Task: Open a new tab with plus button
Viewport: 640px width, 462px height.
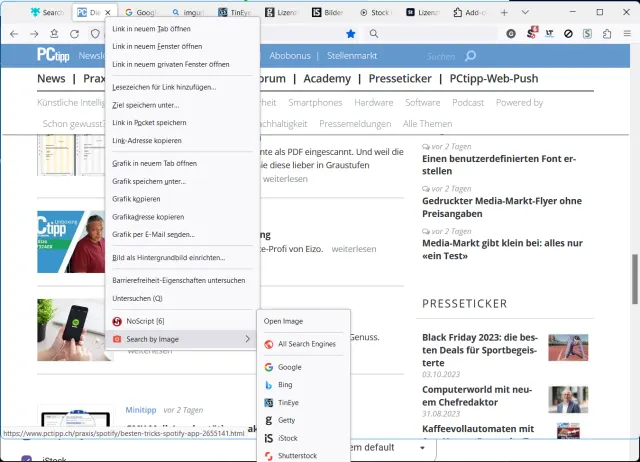Action: coord(504,13)
